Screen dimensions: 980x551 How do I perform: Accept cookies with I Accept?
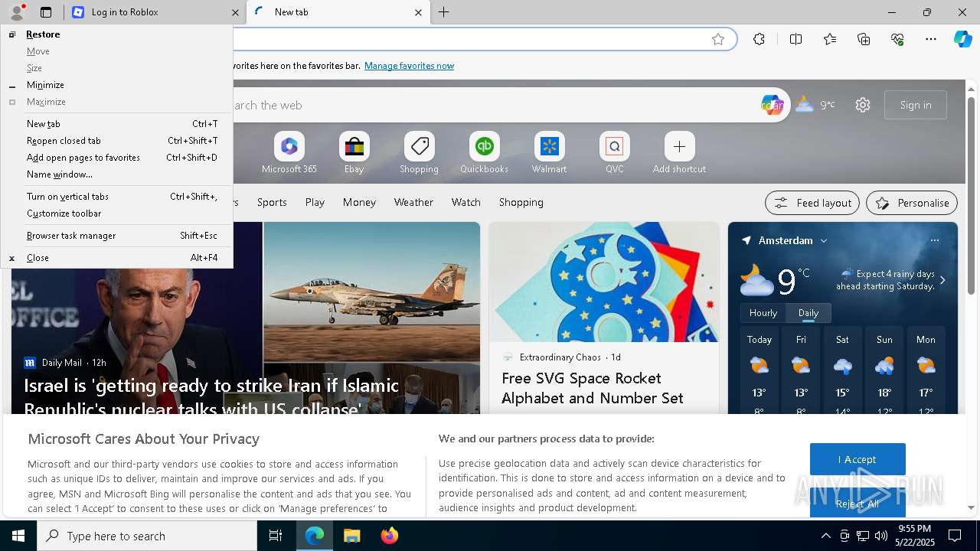pos(857,459)
